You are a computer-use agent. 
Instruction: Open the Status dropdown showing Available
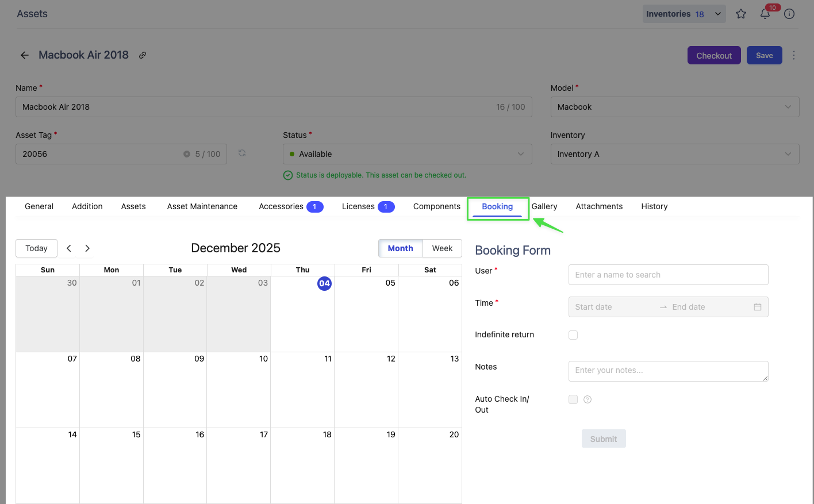click(x=407, y=154)
